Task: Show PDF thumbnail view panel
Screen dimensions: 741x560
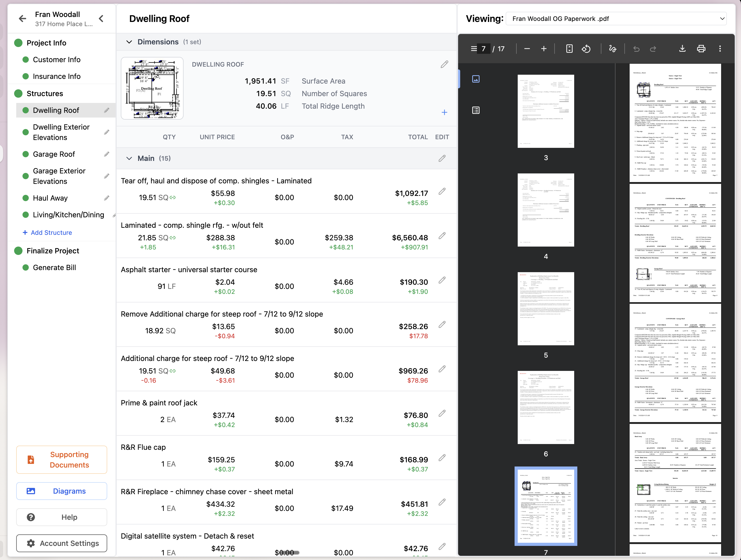Action: coord(476,79)
